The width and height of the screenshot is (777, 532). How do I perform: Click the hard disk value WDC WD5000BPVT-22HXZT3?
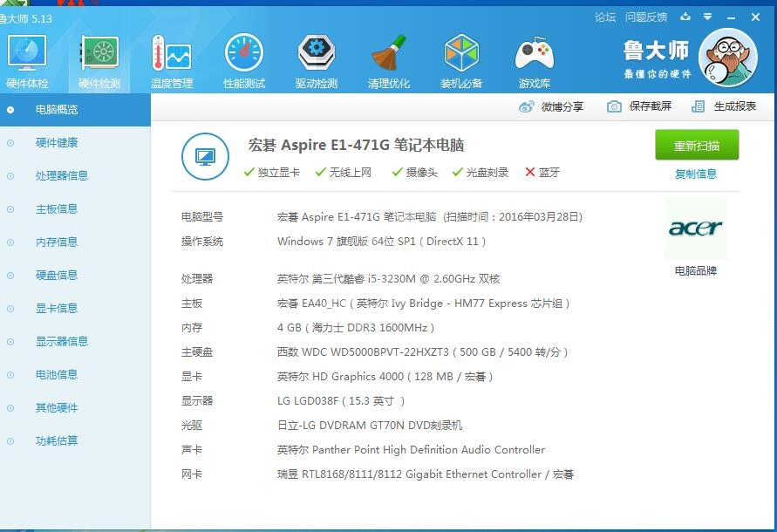click(x=423, y=352)
